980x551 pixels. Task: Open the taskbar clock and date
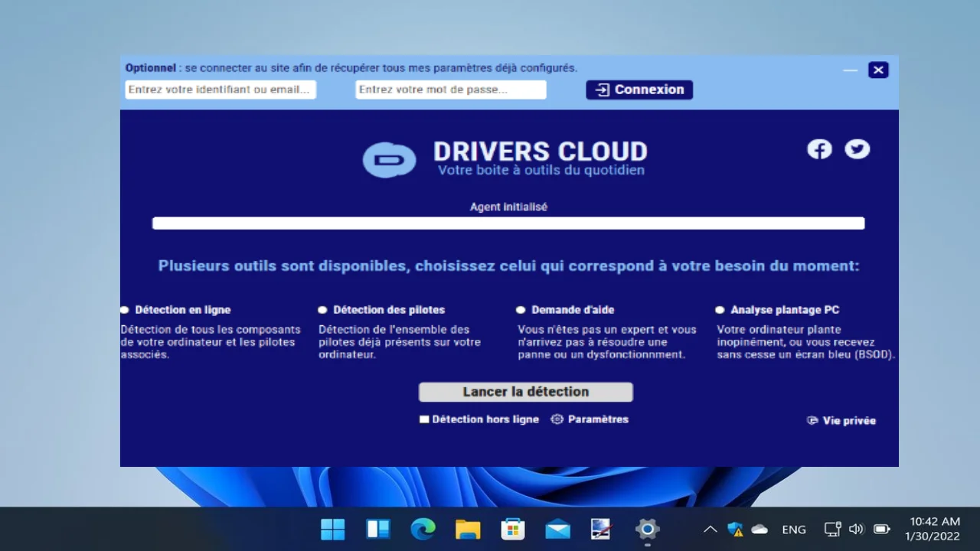(x=934, y=529)
